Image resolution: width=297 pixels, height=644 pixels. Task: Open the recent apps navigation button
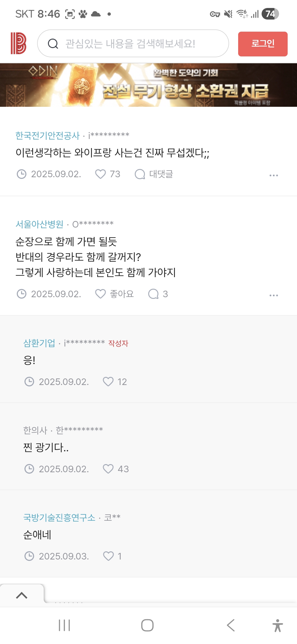pyautogui.click(x=64, y=625)
